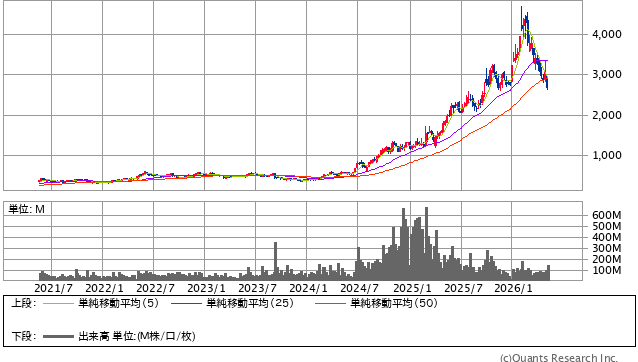Click the 出来高 単位:(M株/口/枚) legend text
This screenshot has height=362, width=638.
point(137,336)
